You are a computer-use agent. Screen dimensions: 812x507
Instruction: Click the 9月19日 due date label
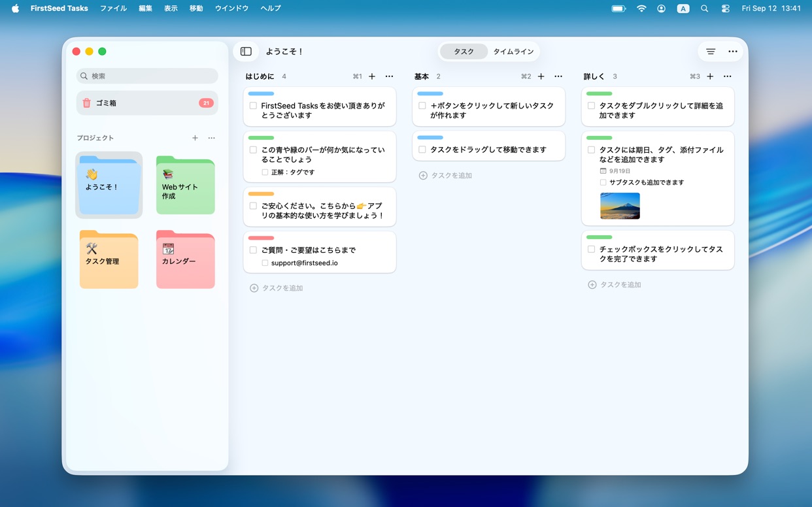pos(615,171)
